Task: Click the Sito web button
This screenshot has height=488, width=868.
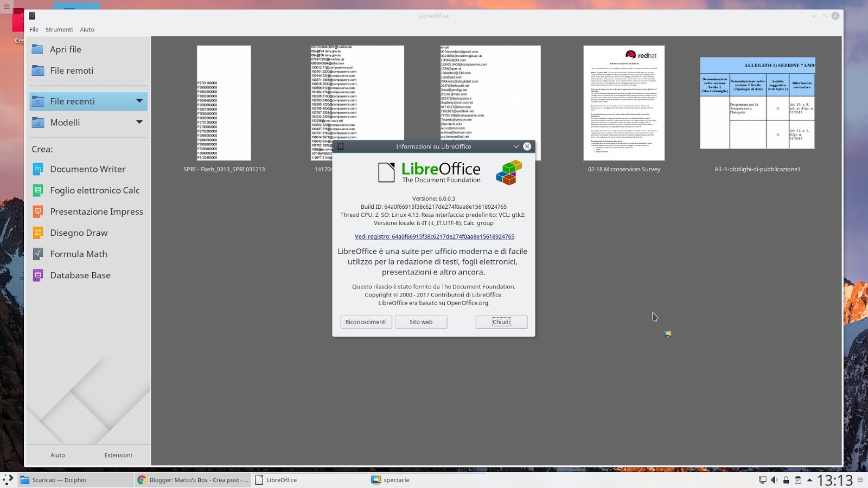Action: pos(421,322)
